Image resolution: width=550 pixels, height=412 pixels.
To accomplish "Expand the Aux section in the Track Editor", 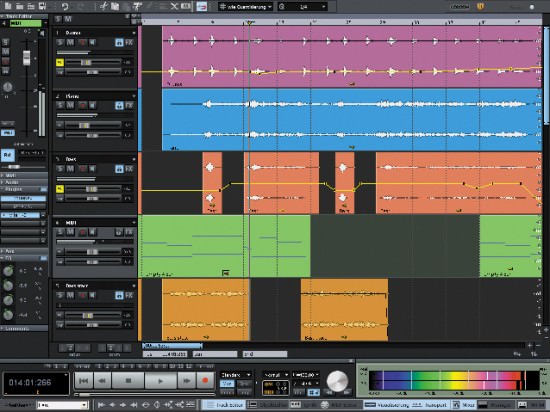I will (x=24, y=251).
